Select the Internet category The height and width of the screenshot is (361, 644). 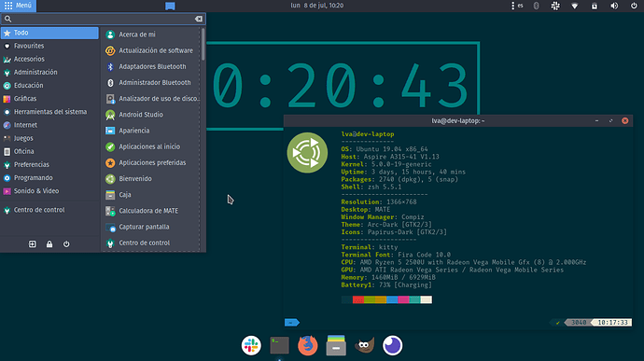(x=49, y=125)
